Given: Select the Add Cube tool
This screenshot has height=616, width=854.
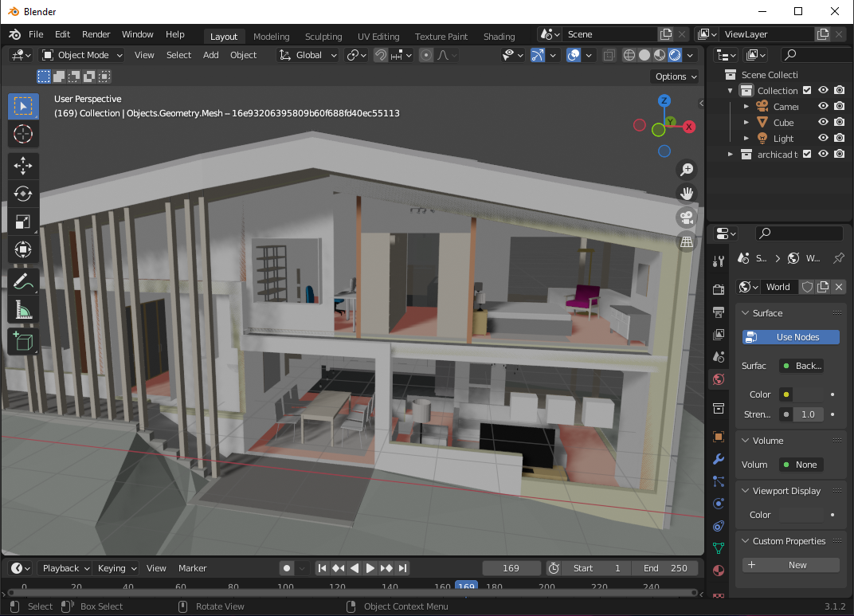Looking at the screenshot, I should coord(23,342).
